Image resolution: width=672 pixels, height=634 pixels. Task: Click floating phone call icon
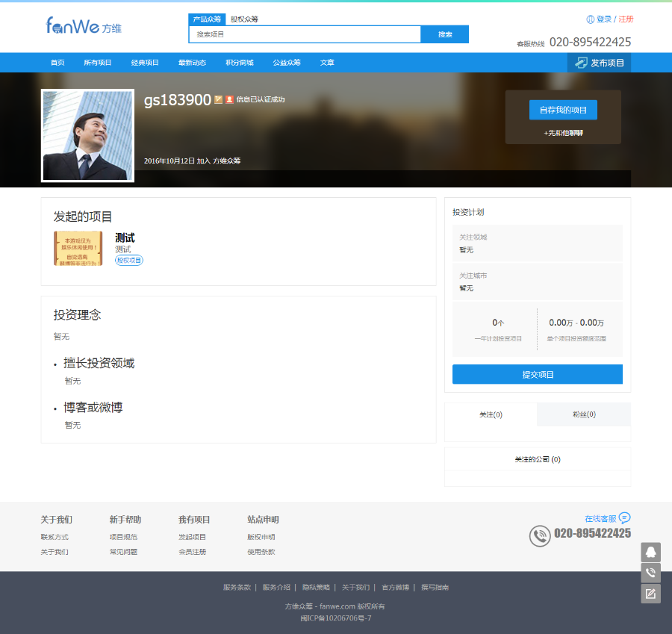click(x=650, y=573)
